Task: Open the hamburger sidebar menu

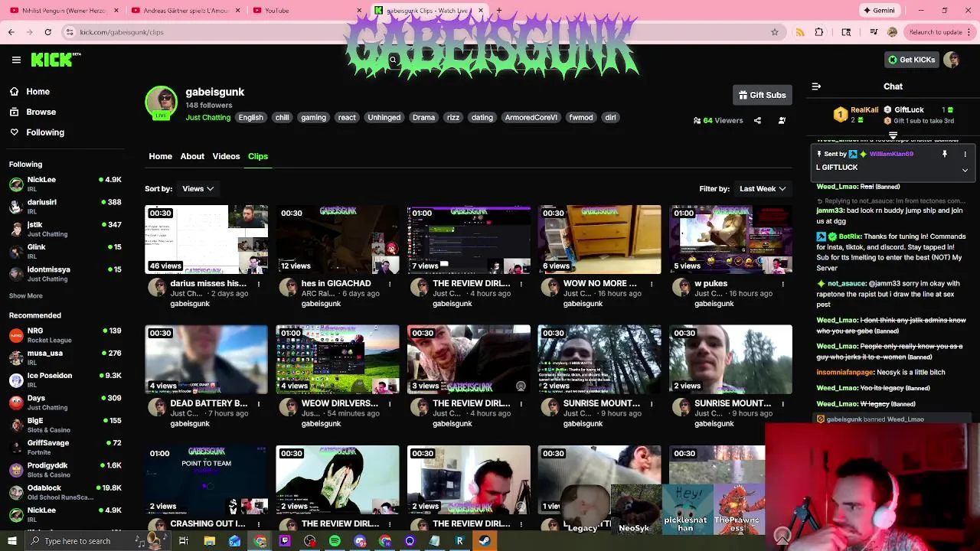Action: pyautogui.click(x=16, y=60)
